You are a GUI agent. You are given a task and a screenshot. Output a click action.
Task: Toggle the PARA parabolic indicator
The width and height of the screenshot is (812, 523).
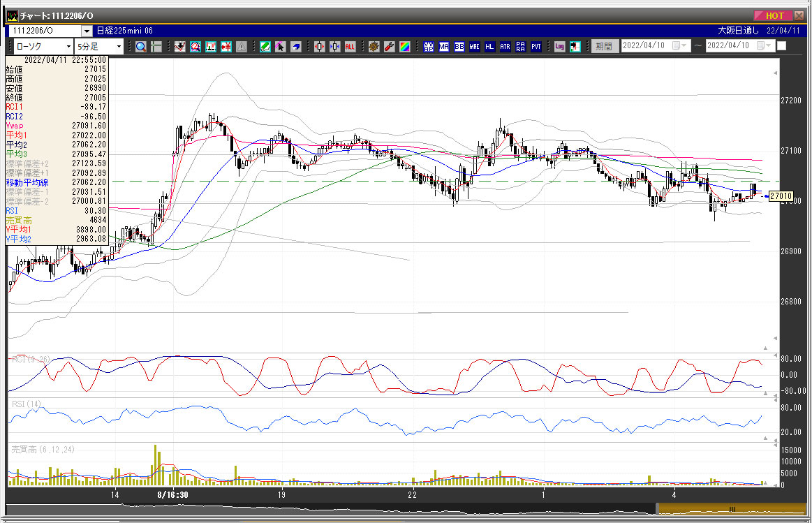520,47
